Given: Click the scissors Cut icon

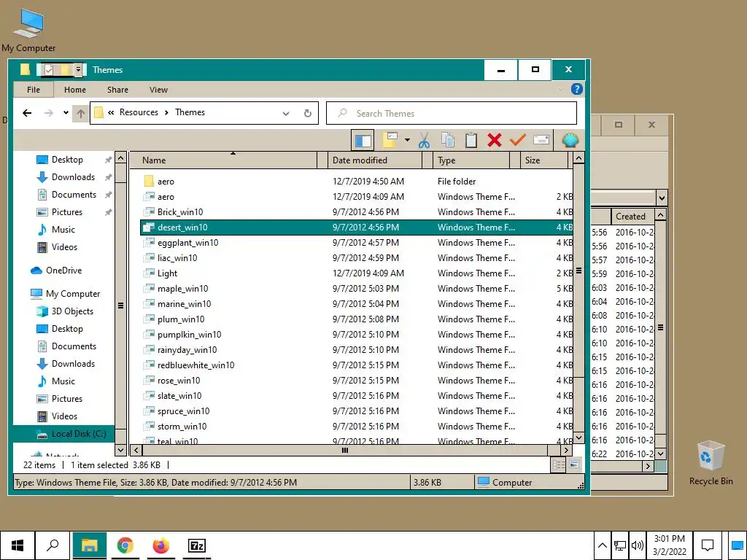Looking at the screenshot, I should click(x=424, y=140).
